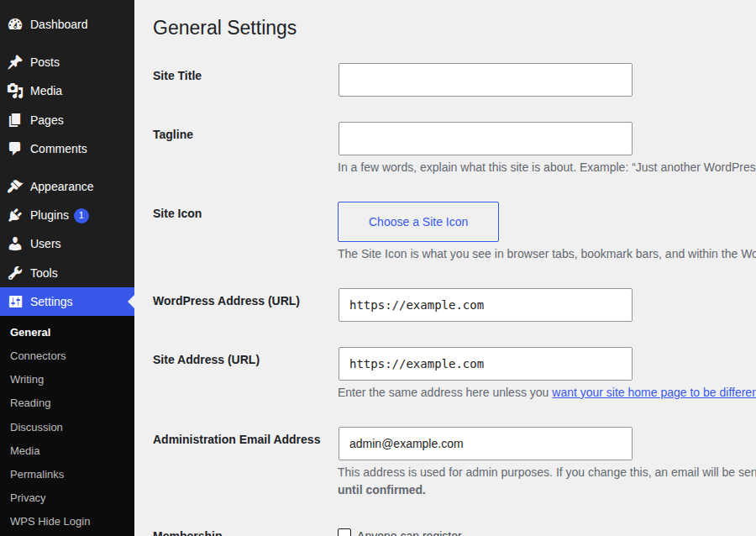Click the Choose a Site Icon button
The image size is (756, 536).
pyautogui.click(x=418, y=222)
